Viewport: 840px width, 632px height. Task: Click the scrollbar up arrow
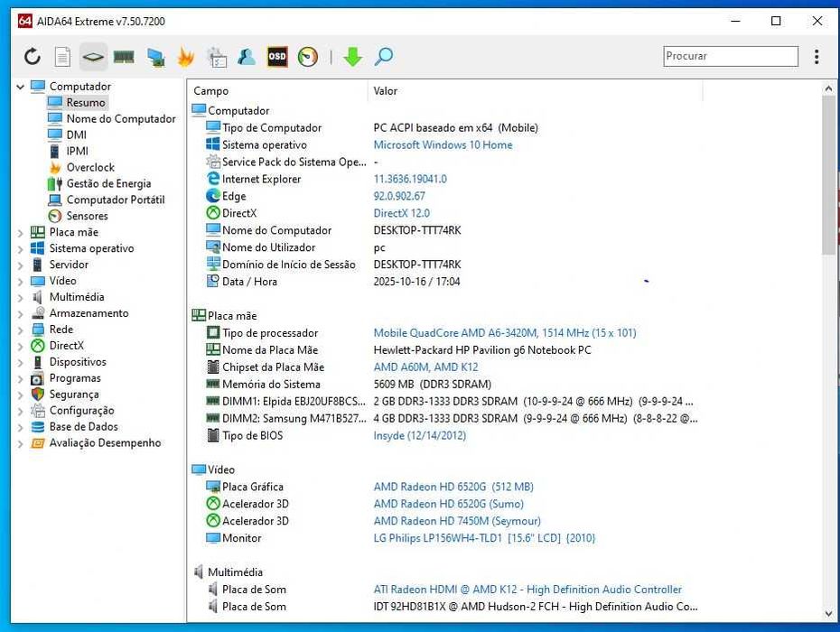coord(828,88)
